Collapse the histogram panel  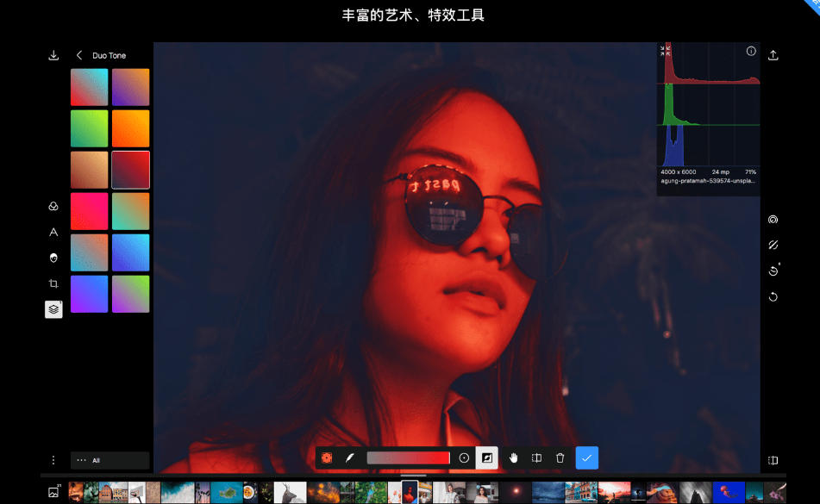[663, 50]
